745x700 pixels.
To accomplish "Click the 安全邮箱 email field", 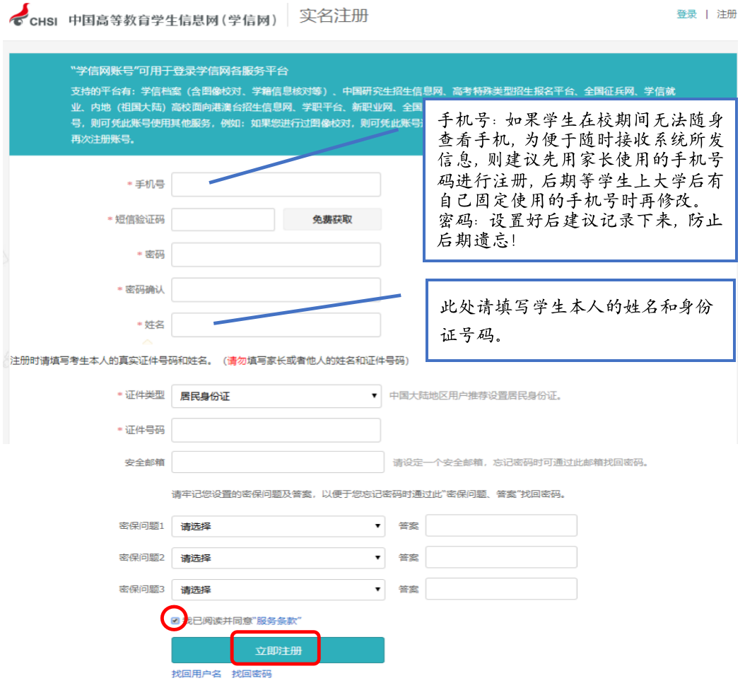I will point(278,460).
